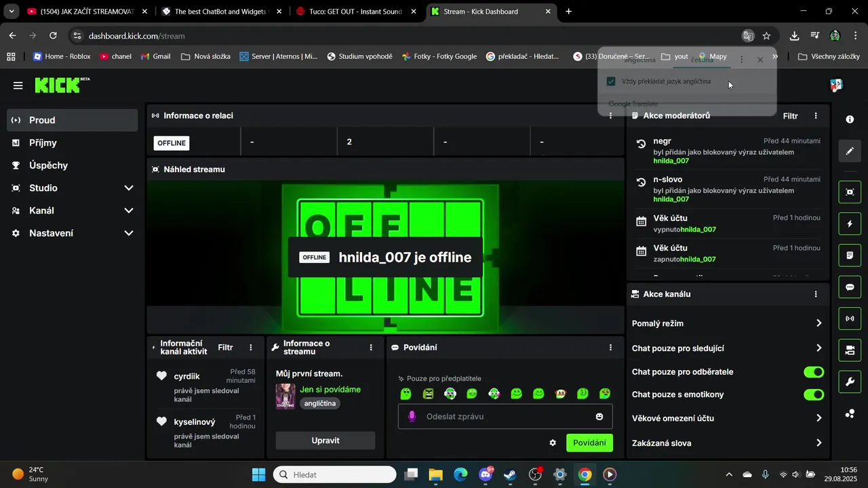Toggle the wrench icon in the right sidebar
The image size is (868, 488).
(x=850, y=382)
